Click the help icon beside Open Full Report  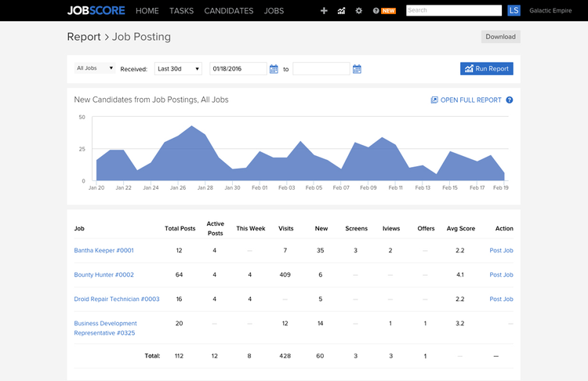510,100
